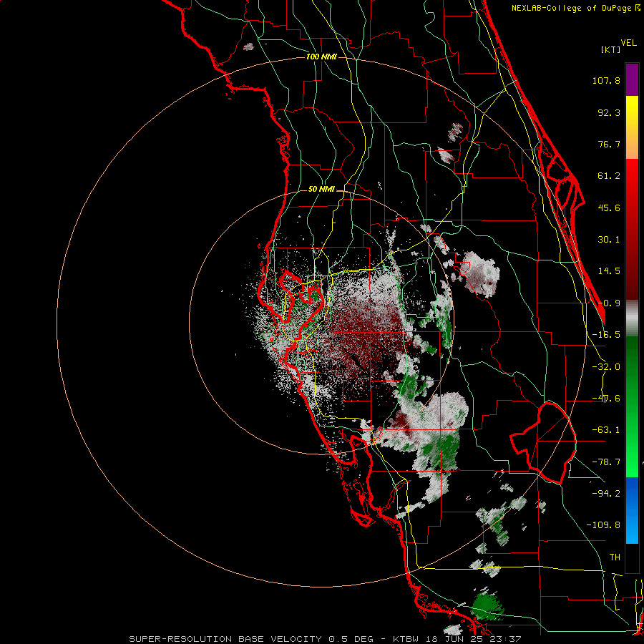644x644 pixels.
Task: Click the -94.2 velocity legend value
Action: [606, 494]
